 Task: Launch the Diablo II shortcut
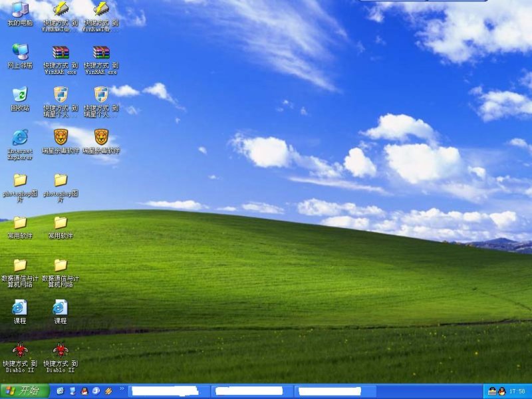[x=19, y=351]
